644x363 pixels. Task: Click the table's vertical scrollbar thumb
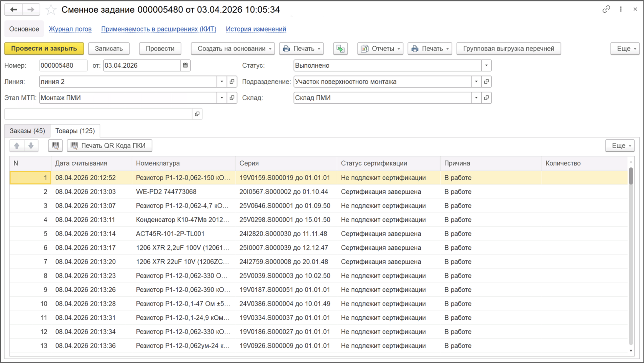tap(631, 176)
